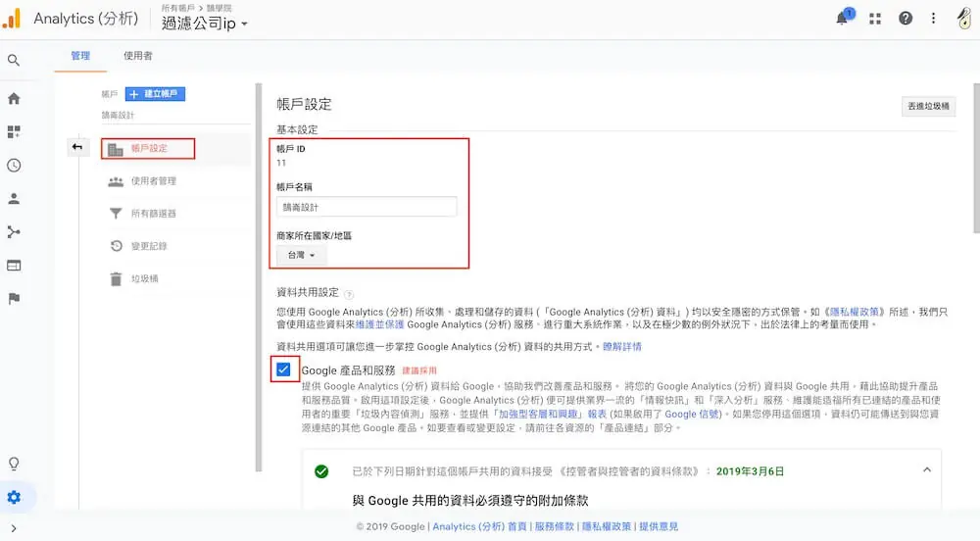
Task: Click the 瞭解詳情 link
Action: (x=622, y=347)
